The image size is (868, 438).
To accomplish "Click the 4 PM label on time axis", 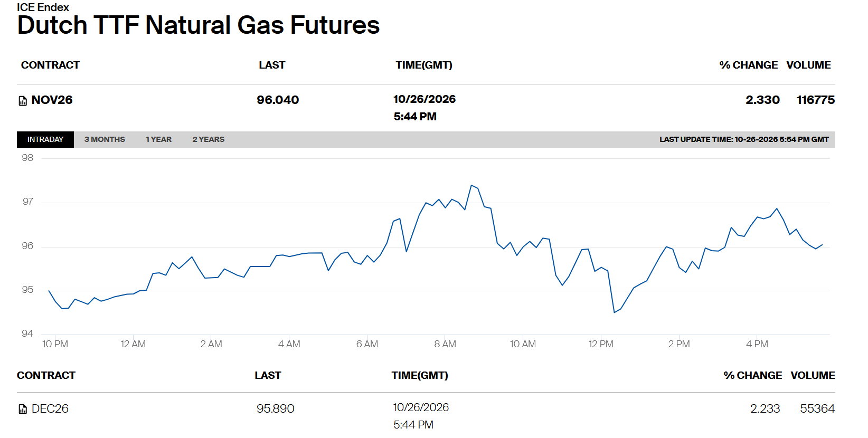I will click(757, 344).
